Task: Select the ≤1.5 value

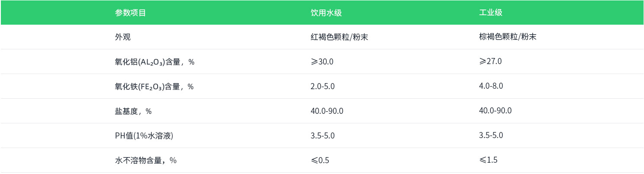Action: [488, 160]
